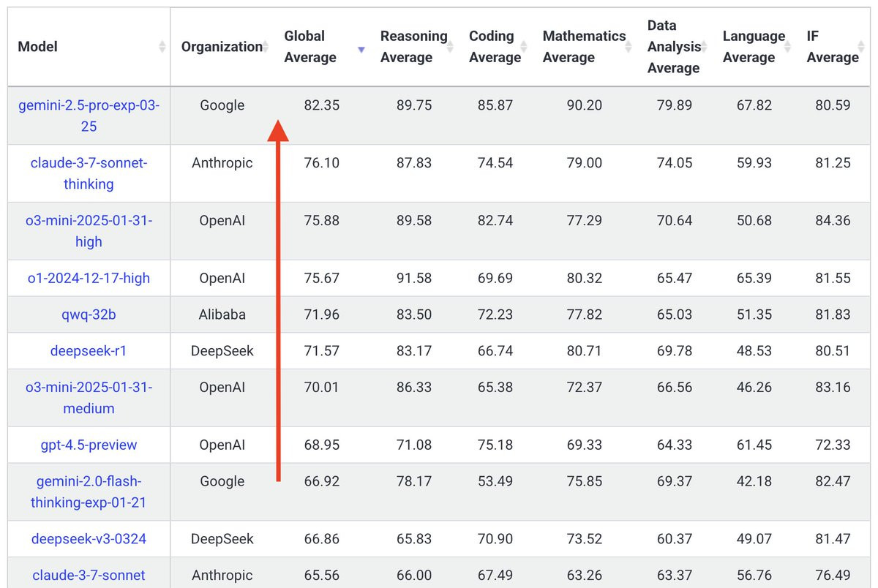Open the gemini-2.5-pro-exp-03-25 model link
878x588 pixels.
tap(89, 116)
